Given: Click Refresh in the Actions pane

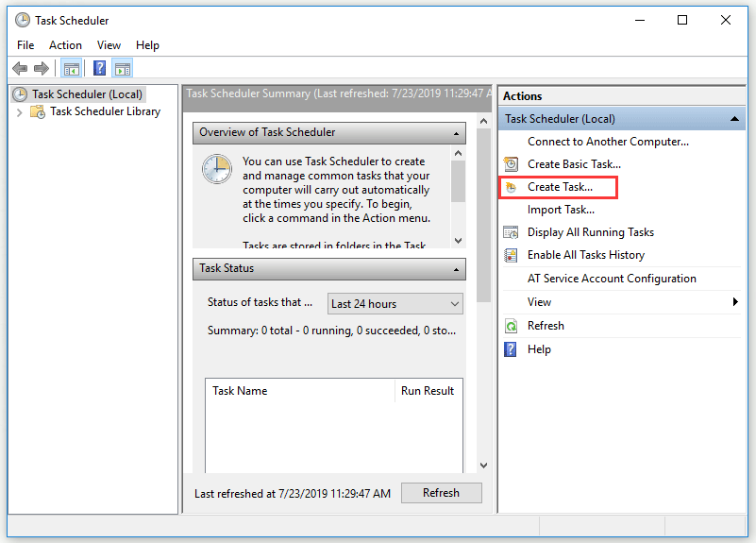Looking at the screenshot, I should click(x=546, y=326).
